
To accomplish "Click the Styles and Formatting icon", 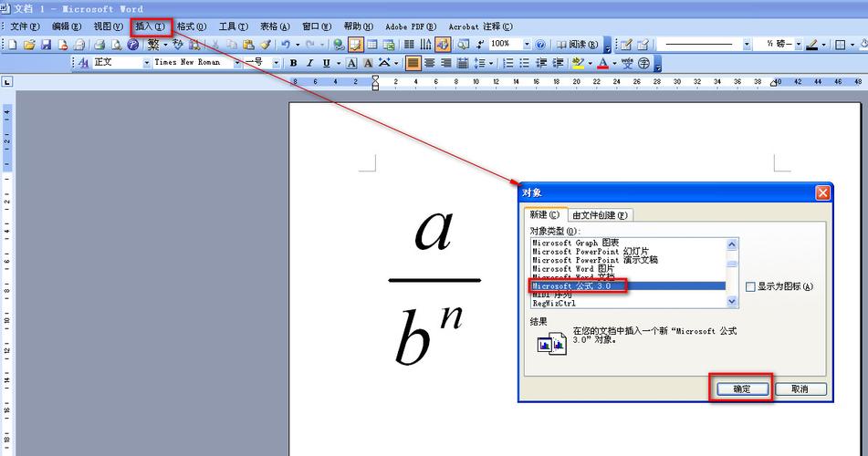I will pyautogui.click(x=83, y=63).
